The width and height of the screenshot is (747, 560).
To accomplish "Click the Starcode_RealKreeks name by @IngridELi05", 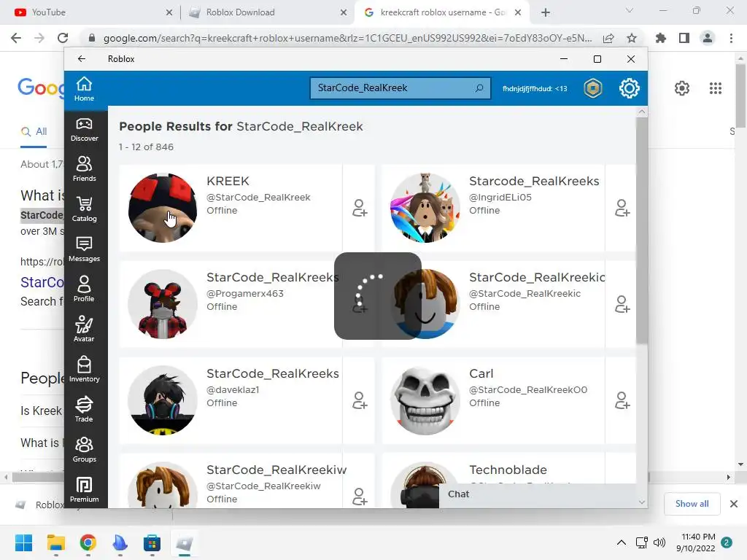I will pyautogui.click(x=534, y=181).
